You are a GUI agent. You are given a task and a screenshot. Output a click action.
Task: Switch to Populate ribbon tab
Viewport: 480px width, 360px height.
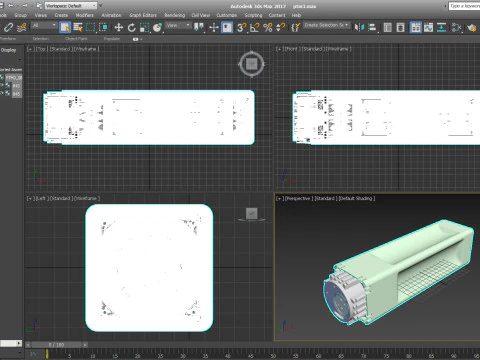point(112,39)
